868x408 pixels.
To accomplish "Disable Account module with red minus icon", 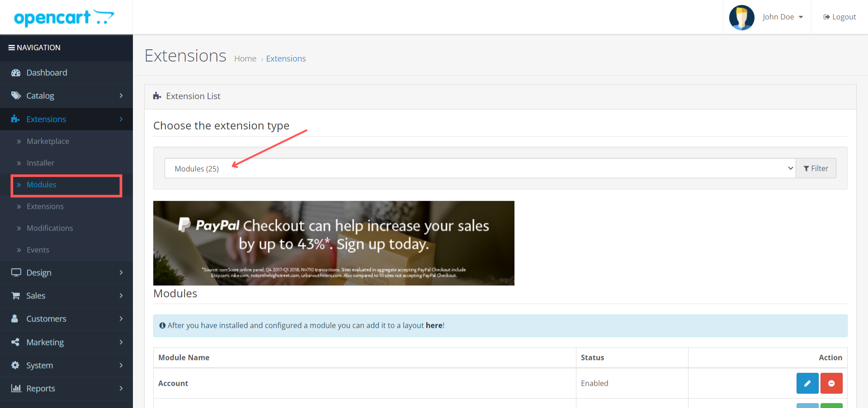I will 831,383.
